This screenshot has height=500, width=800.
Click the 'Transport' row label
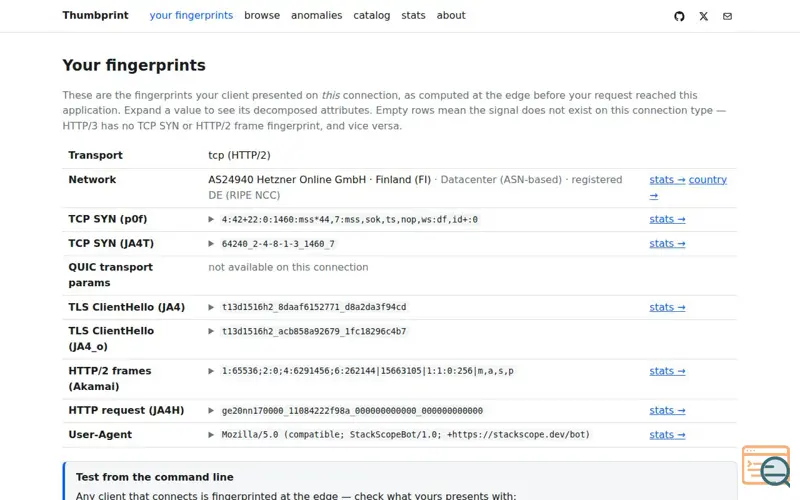click(x=95, y=155)
